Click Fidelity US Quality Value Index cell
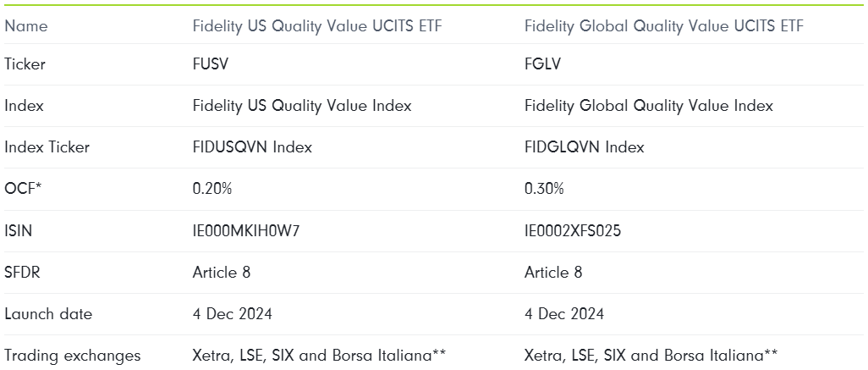 pyautogui.click(x=302, y=106)
